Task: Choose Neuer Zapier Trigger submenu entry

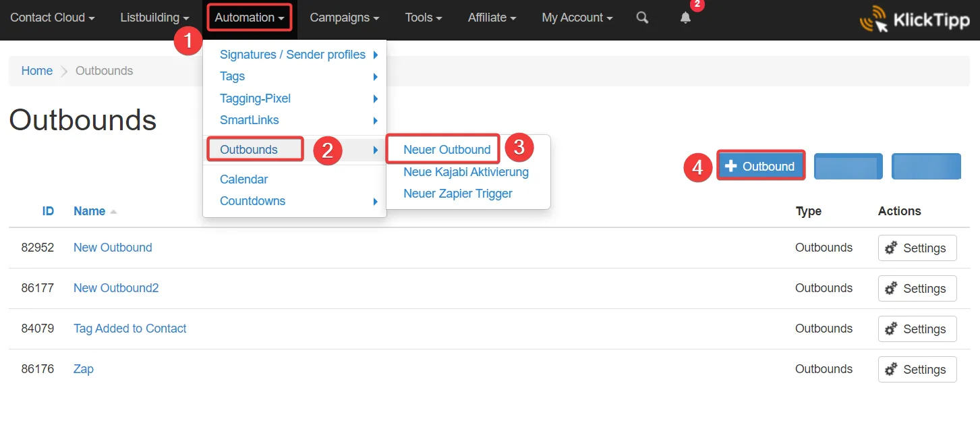Action: (x=457, y=194)
